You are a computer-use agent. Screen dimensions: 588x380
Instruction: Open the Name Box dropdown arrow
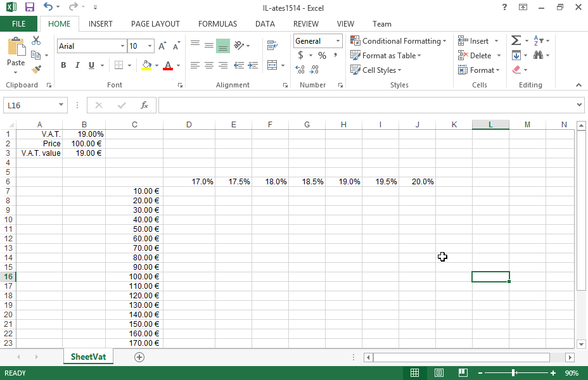pos(61,105)
